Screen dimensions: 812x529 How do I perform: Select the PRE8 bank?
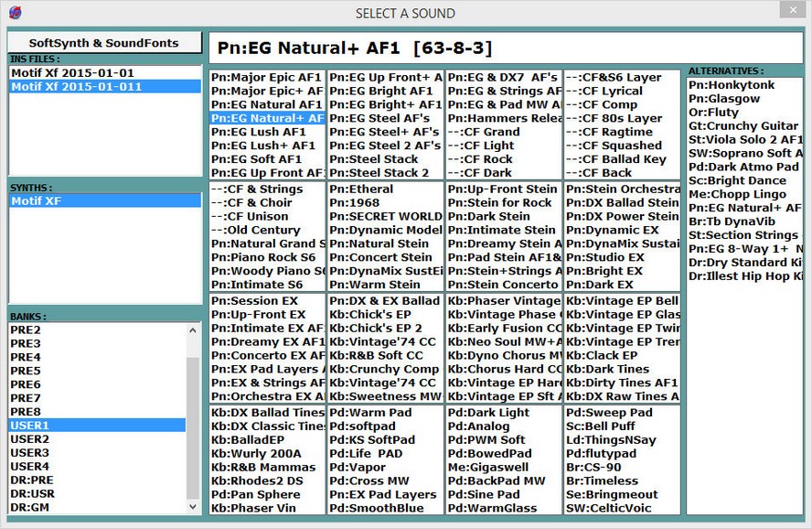coord(26,412)
